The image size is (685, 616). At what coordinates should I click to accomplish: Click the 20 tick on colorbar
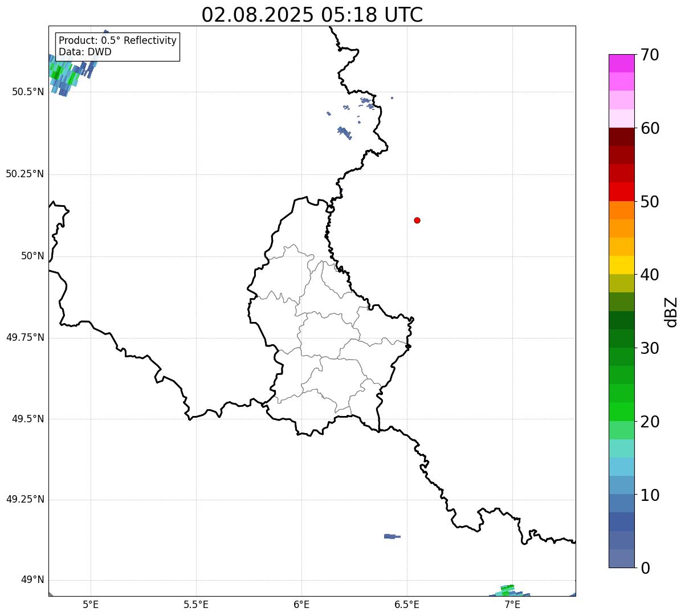[650, 422]
